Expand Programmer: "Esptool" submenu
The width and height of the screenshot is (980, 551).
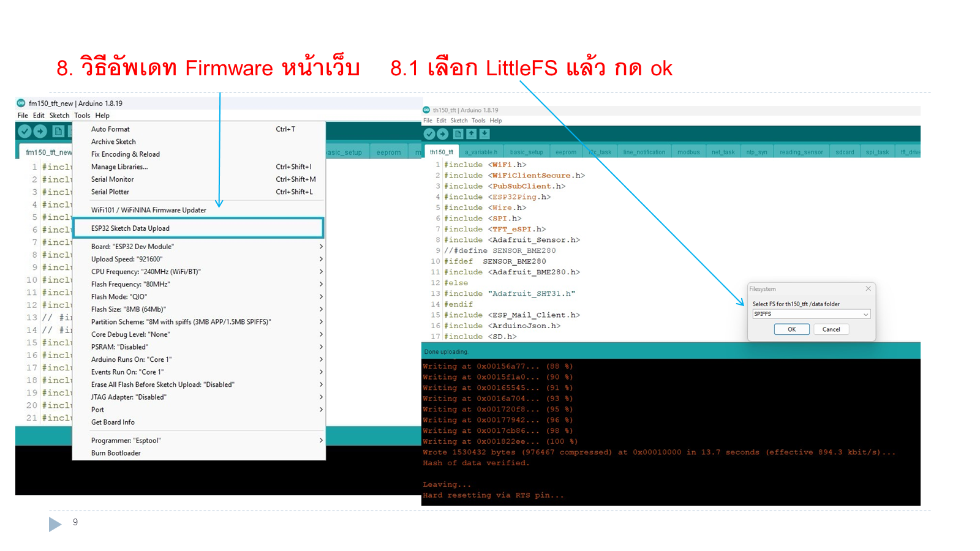[x=198, y=441]
